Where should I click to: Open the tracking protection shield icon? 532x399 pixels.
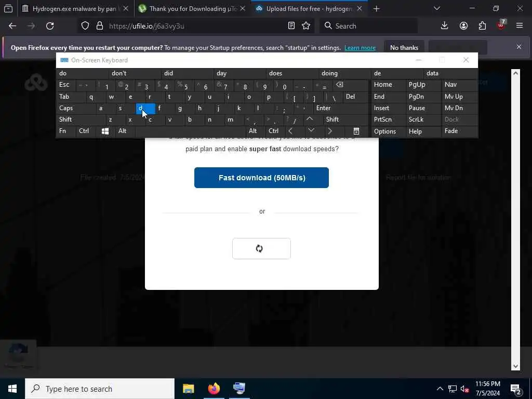click(x=85, y=26)
